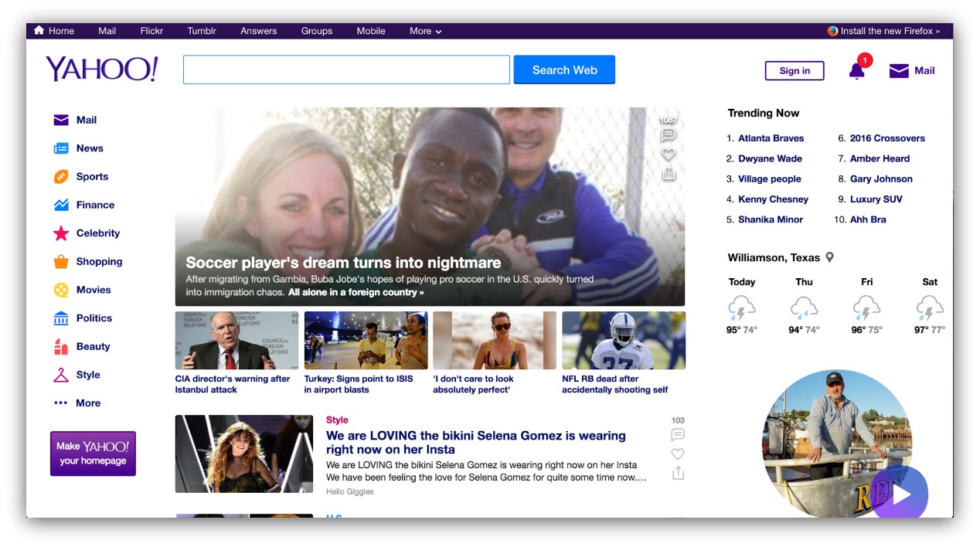Click the Home house icon in top bar
Image resolution: width=980 pixels, height=547 pixels.
click(39, 31)
